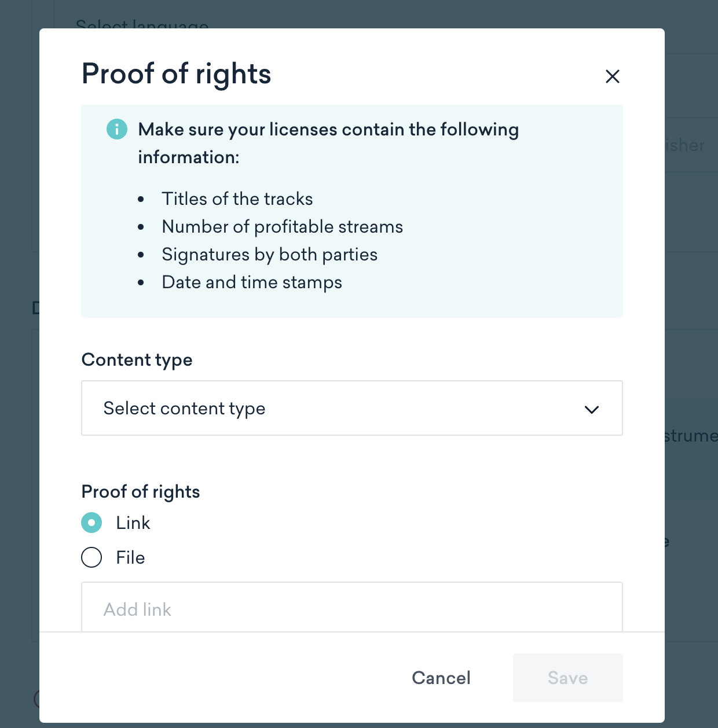Click the Proof of rights dialog title
The image size is (718, 728).
coord(177,73)
